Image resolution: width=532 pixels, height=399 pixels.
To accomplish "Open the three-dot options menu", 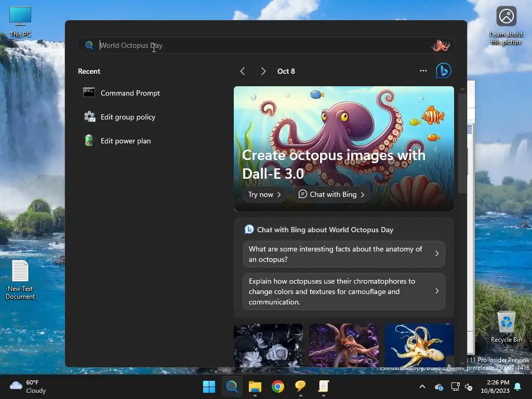I will 423,71.
